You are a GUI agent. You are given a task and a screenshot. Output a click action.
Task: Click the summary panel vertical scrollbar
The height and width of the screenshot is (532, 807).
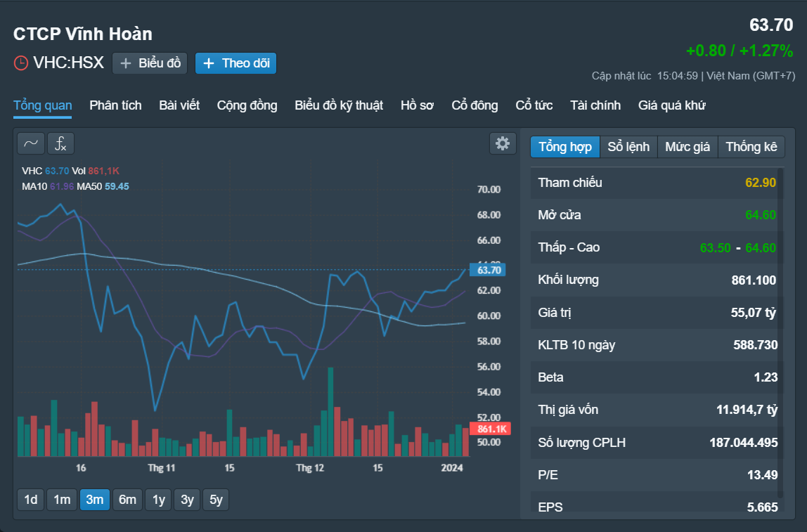click(x=781, y=332)
